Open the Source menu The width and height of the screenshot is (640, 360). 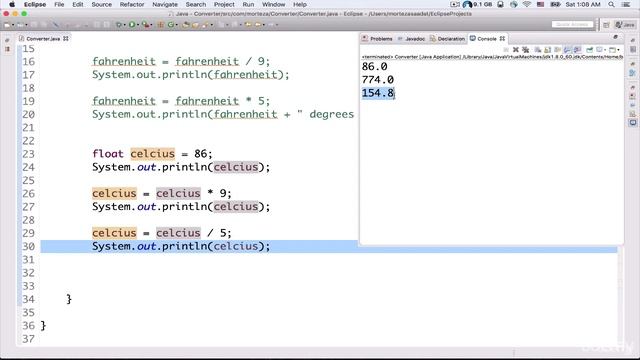[x=102, y=4]
